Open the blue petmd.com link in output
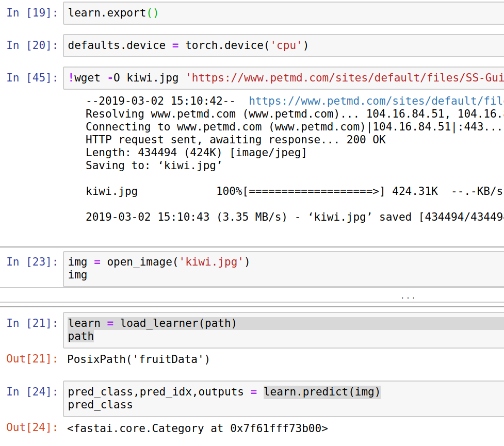 376,101
